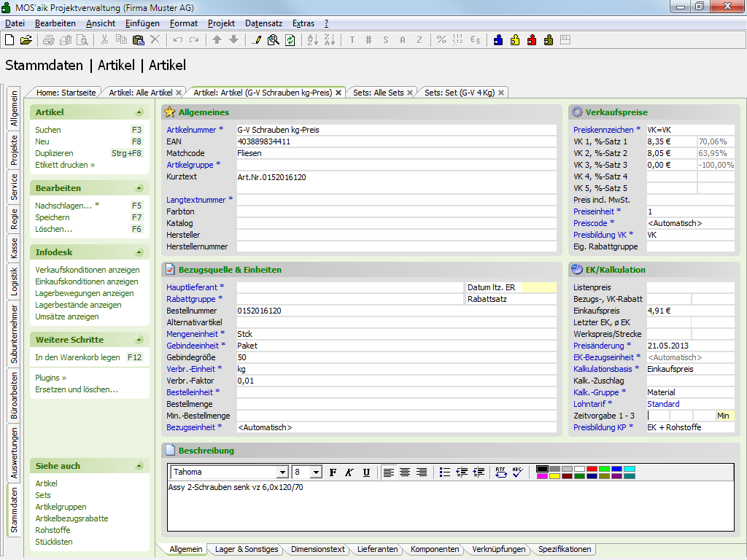Switch to the Lager & Sonstiges tab
The height and width of the screenshot is (560, 747).
(247, 549)
